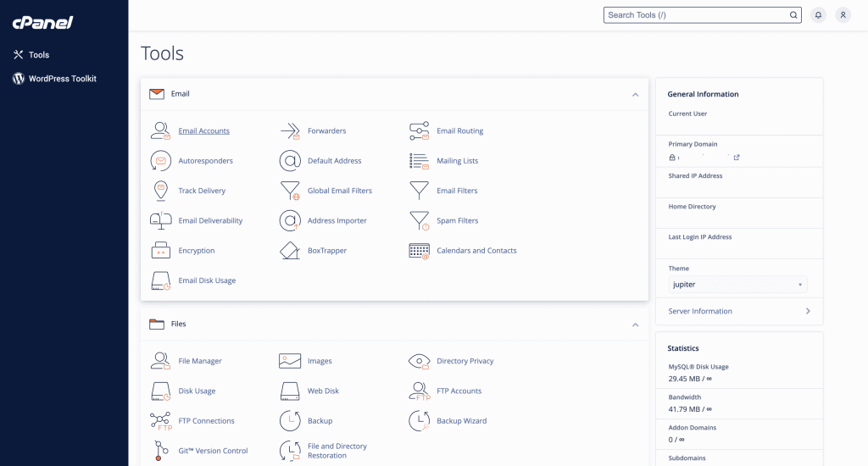Click the Calendars and Contacts link text

point(476,250)
